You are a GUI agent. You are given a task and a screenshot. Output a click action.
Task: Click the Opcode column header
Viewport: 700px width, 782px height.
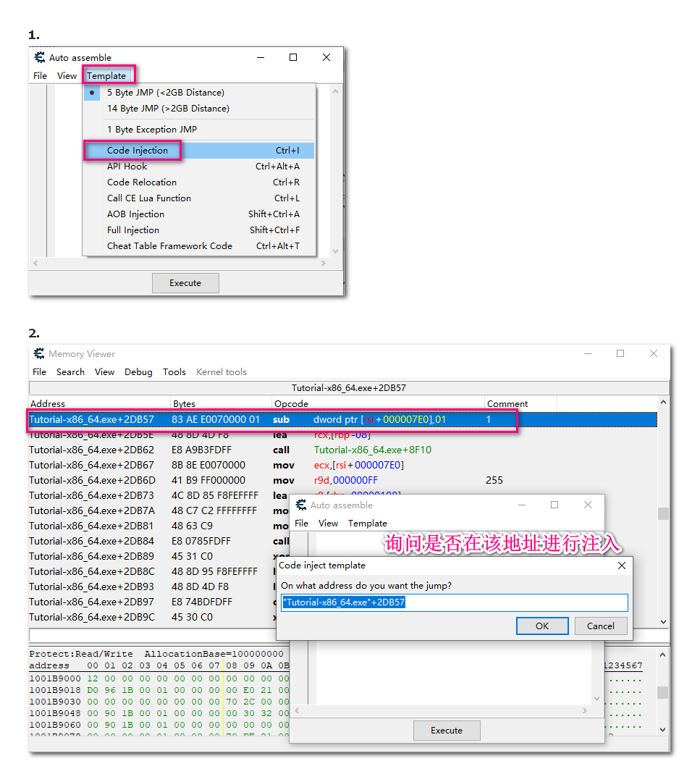(379, 403)
